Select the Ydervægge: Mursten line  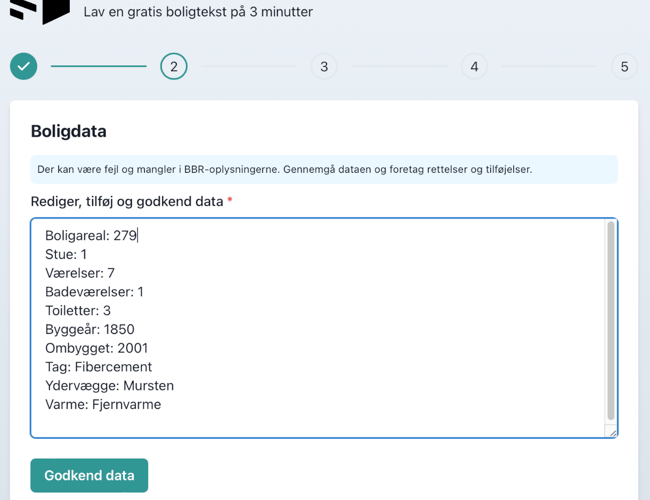pyautogui.click(x=109, y=386)
